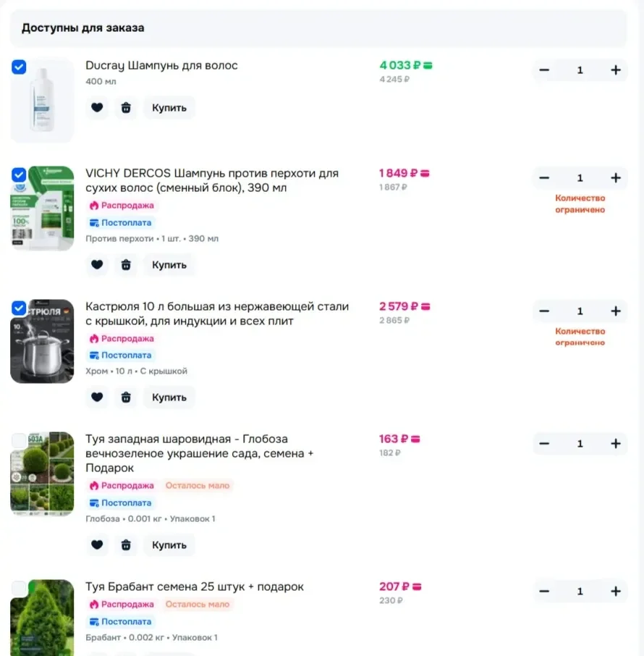Screen dimensions: 644x656
Task: Open Ducray shampoo thumbnail
Action: tap(42, 101)
